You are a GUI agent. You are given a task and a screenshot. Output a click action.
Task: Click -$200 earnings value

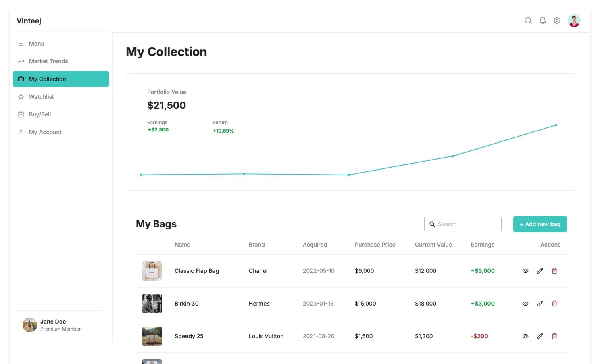click(x=479, y=336)
